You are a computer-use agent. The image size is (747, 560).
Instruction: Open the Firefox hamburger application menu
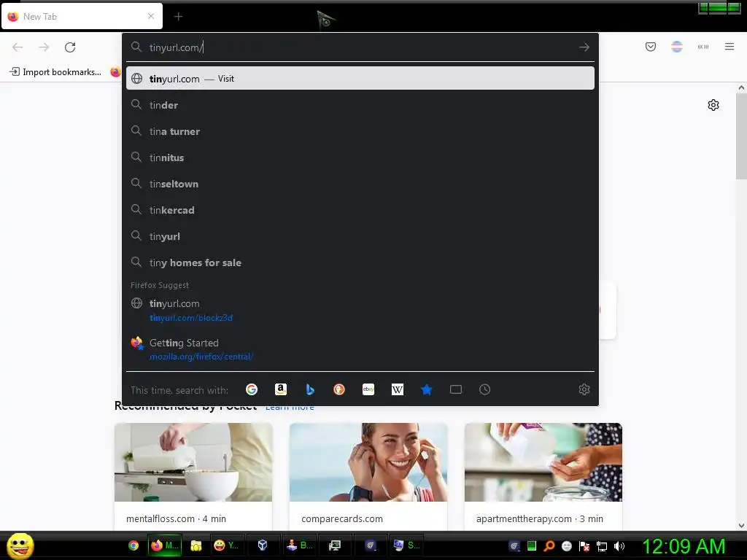tap(729, 47)
